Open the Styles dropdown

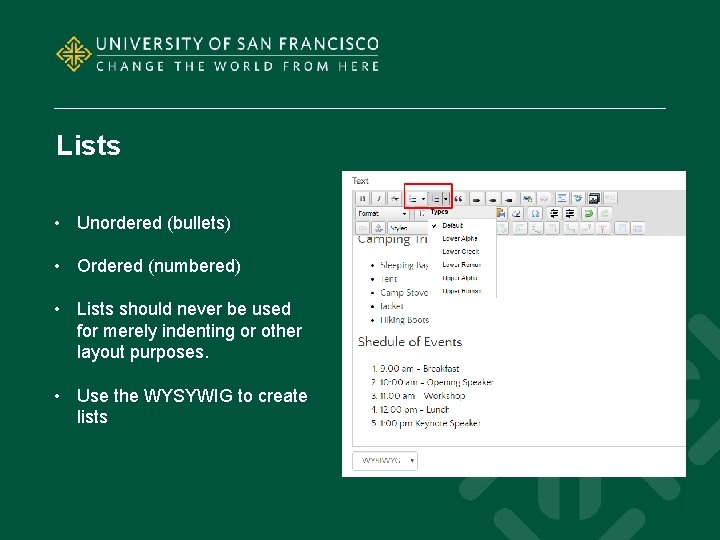(x=408, y=228)
